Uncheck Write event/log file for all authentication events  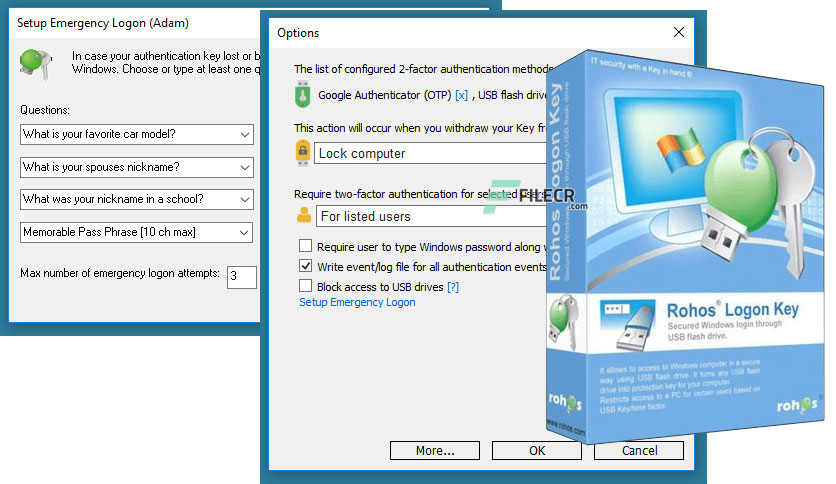click(x=306, y=265)
